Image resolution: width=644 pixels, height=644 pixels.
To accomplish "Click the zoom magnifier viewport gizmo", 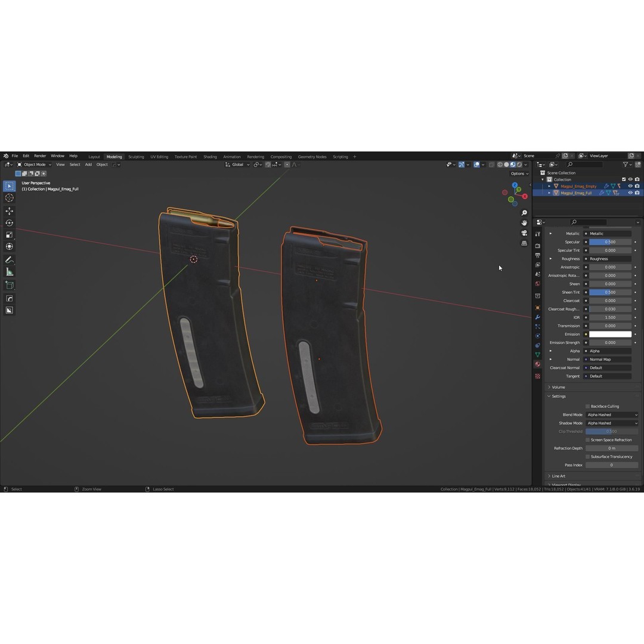I will click(524, 213).
